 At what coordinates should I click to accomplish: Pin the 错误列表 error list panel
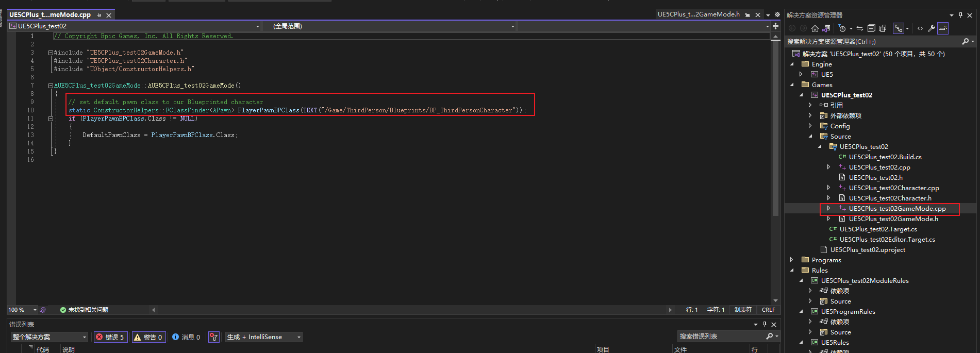(x=765, y=325)
